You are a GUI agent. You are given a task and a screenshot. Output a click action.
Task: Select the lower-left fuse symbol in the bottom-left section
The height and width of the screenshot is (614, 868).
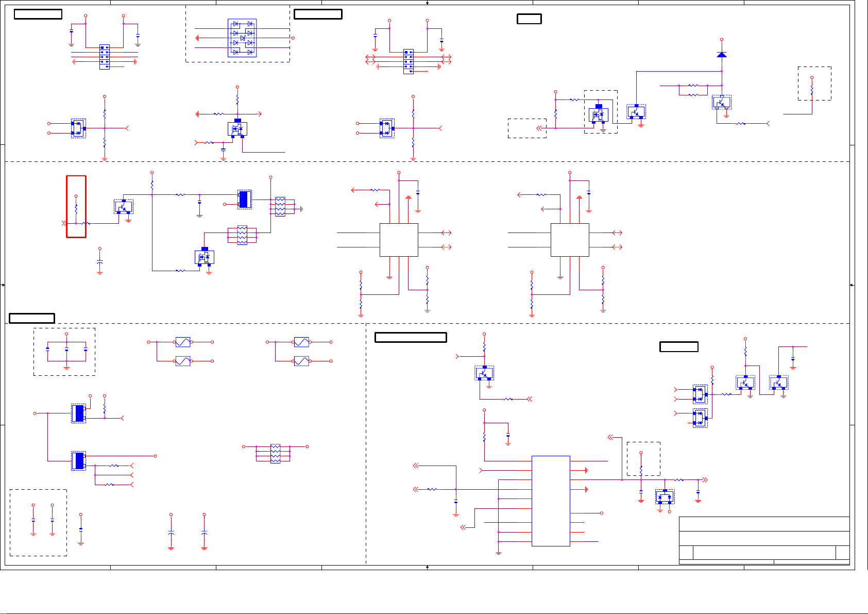coord(183,361)
